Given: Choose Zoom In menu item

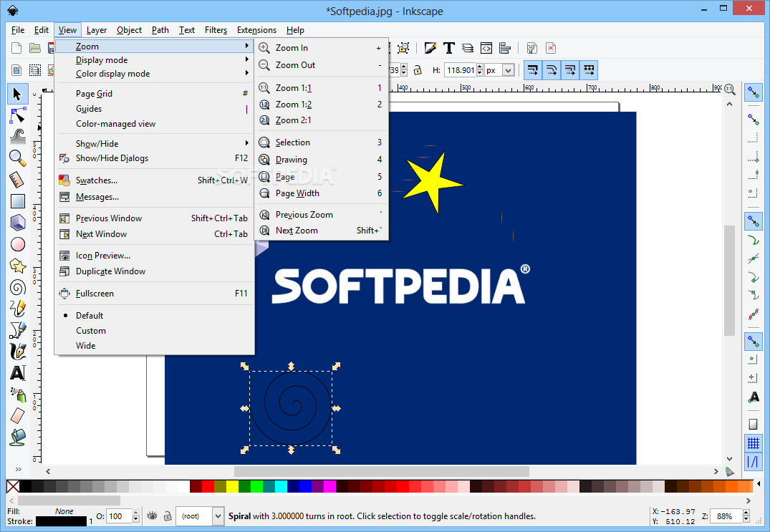Looking at the screenshot, I should (x=321, y=47).
